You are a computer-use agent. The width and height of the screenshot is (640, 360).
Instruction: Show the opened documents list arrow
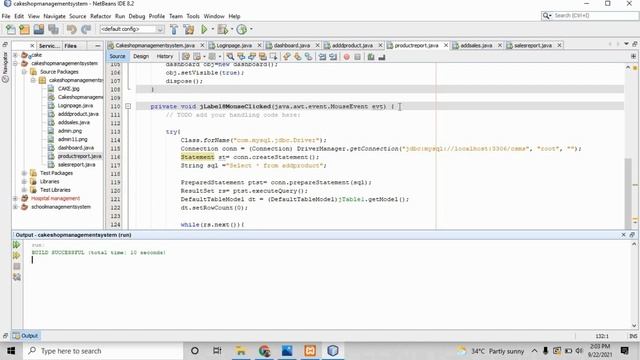coord(626,44)
